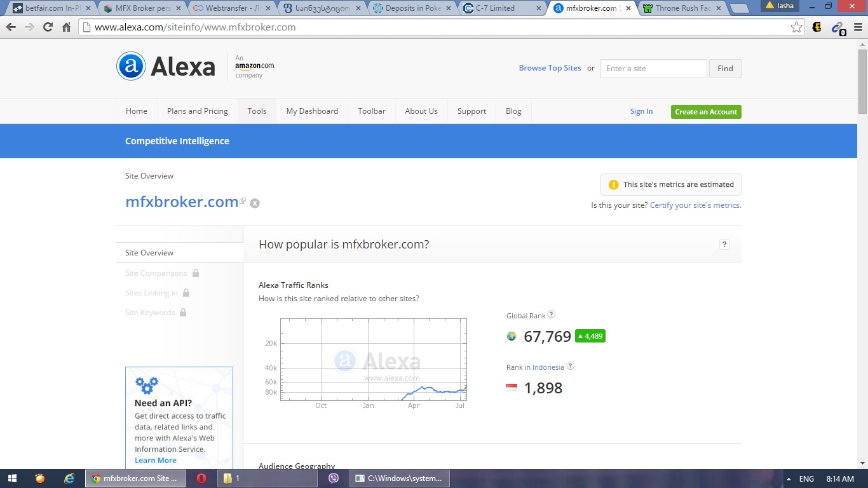Click the help icon beside Rank in Indonesia
868x488 pixels.
point(570,366)
